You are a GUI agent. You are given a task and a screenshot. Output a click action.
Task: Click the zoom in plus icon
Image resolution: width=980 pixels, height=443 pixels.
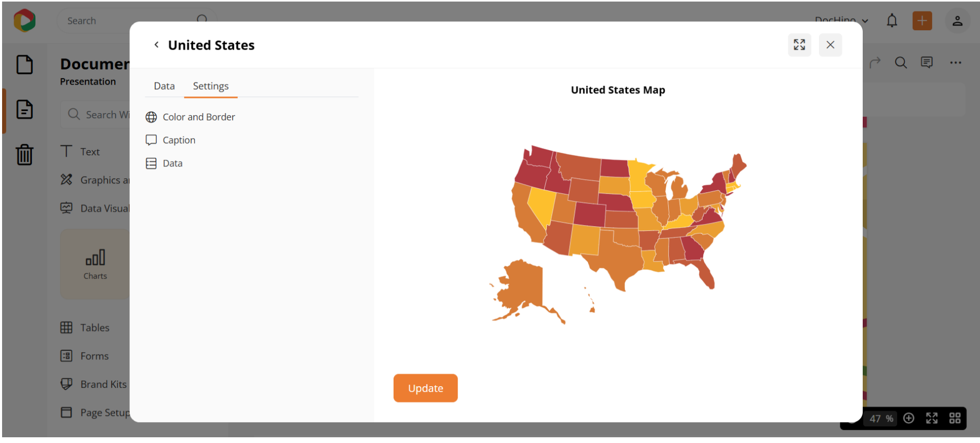pos(909,419)
